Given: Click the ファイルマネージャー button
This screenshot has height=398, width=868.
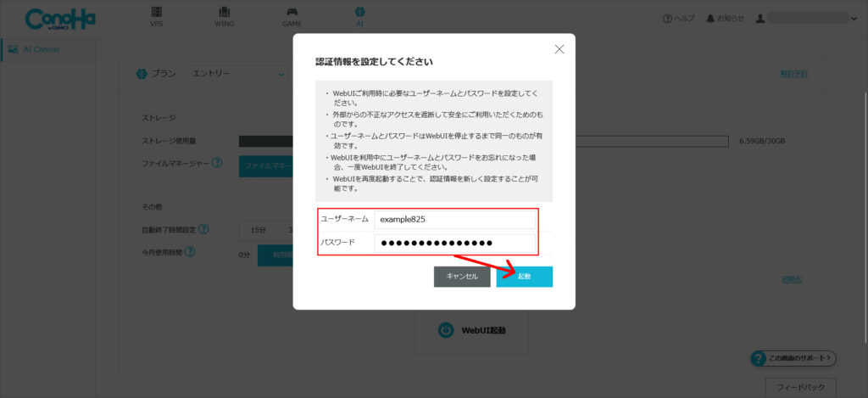Looking at the screenshot, I should (266, 165).
